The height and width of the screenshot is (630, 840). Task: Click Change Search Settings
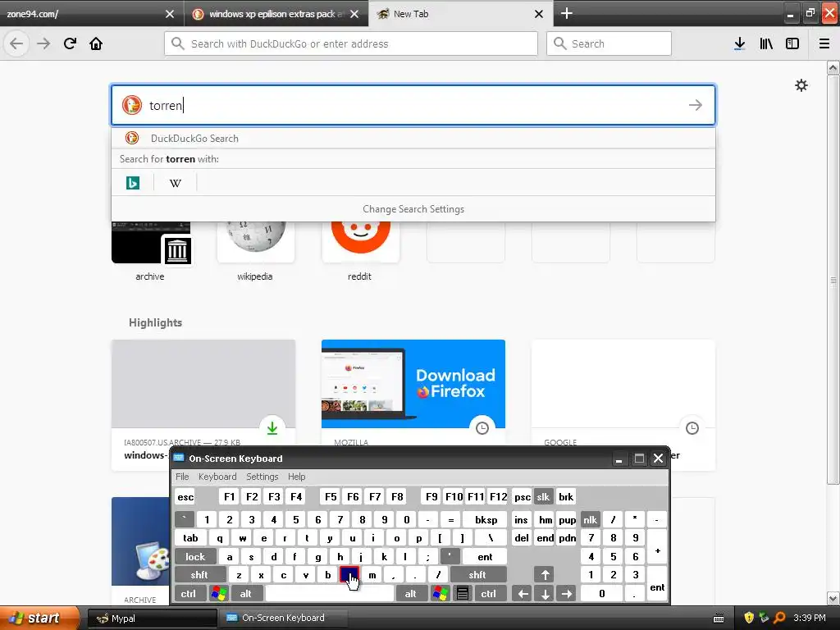[x=413, y=209]
